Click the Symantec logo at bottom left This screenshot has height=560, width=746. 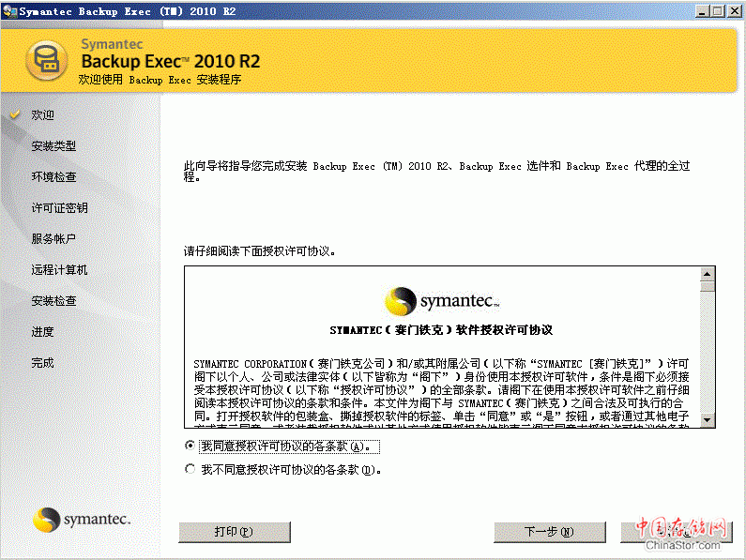click(x=82, y=520)
